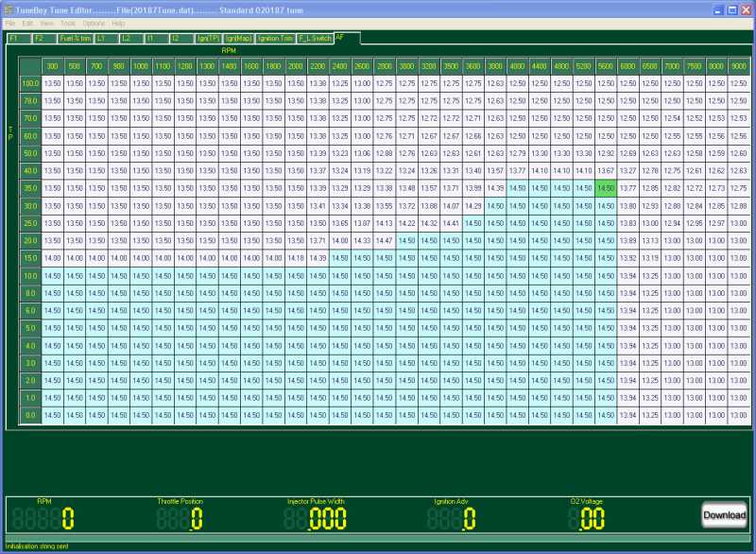
Task: Switch to the F1 tab
Action: coord(19,38)
